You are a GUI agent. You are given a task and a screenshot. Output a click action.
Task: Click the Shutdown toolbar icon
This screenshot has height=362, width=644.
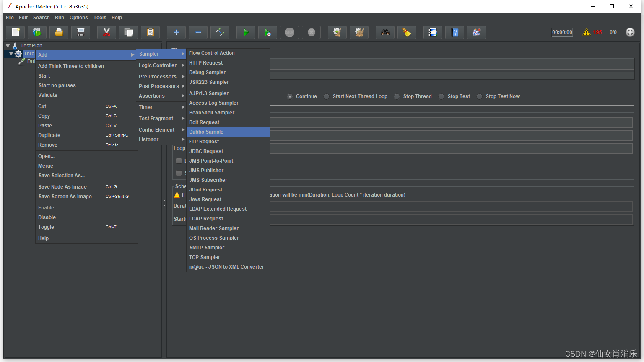click(x=312, y=32)
